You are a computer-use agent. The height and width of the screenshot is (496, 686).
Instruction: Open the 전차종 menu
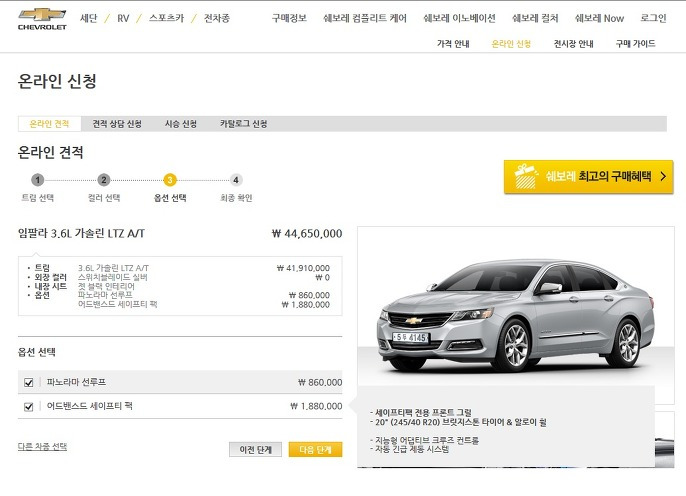coord(217,18)
